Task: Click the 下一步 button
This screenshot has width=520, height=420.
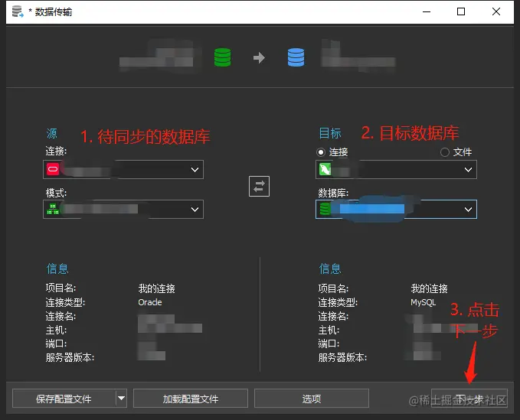Action: pos(469,398)
